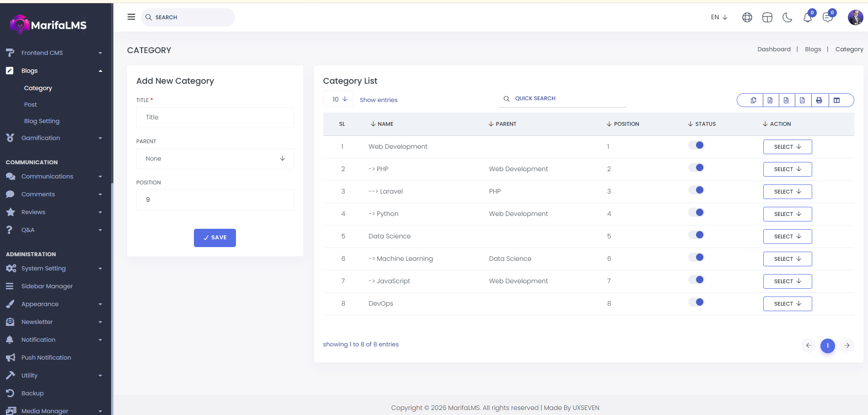
Task: Open the Parent dropdown showing None
Action: tap(215, 159)
